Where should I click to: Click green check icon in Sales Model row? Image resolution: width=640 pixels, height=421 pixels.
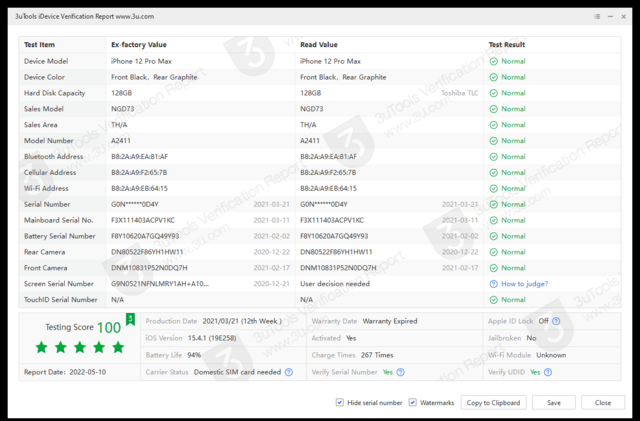[493, 109]
